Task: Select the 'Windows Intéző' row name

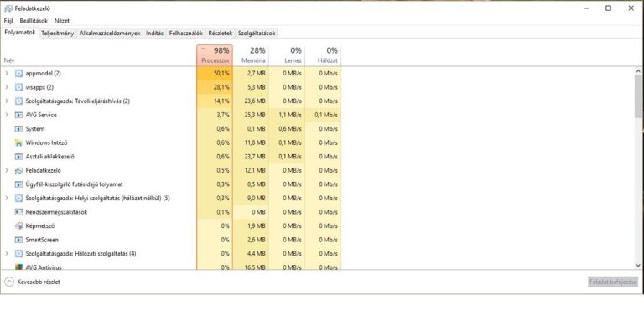Action: point(46,142)
